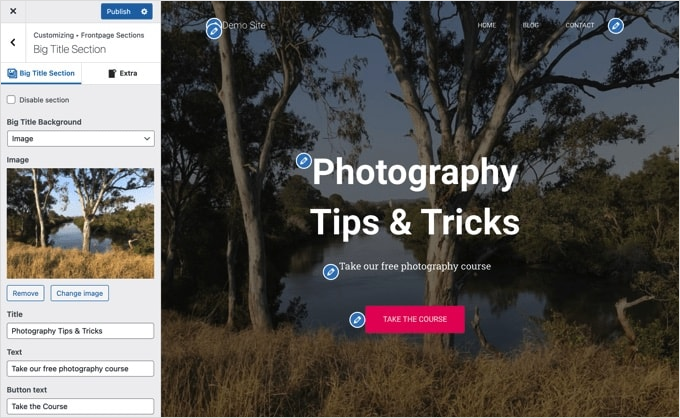Go back using the left chevron arrow
This screenshot has height=418, width=680.
pyautogui.click(x=13, y=42)
